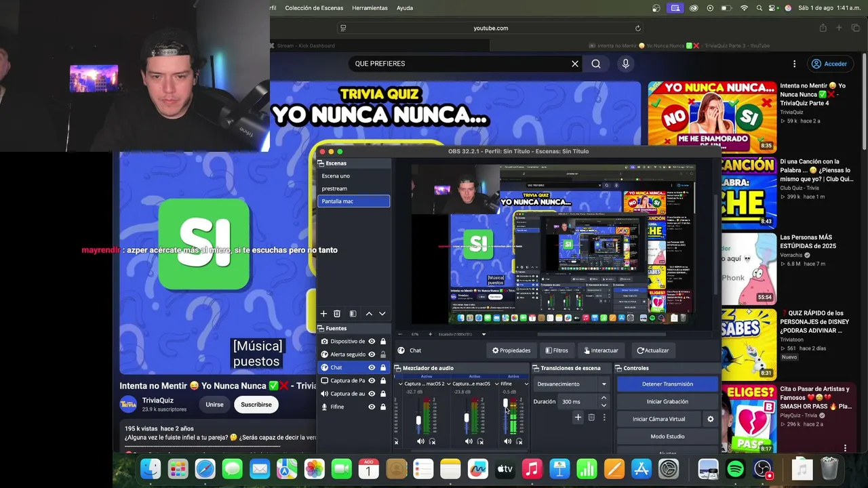Click Iniciar Cámara Virtual button

(658, 419)
